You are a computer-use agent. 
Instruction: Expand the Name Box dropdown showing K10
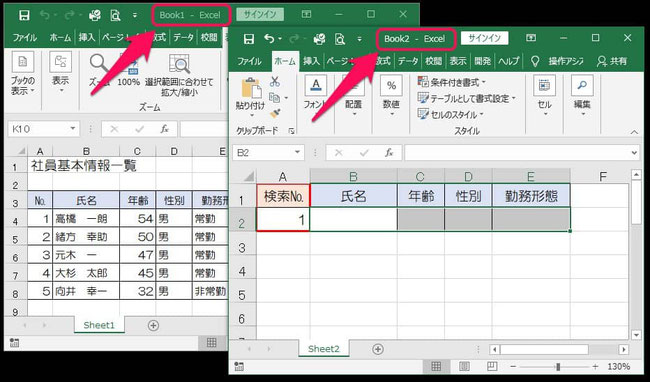(x=73, y=129)
